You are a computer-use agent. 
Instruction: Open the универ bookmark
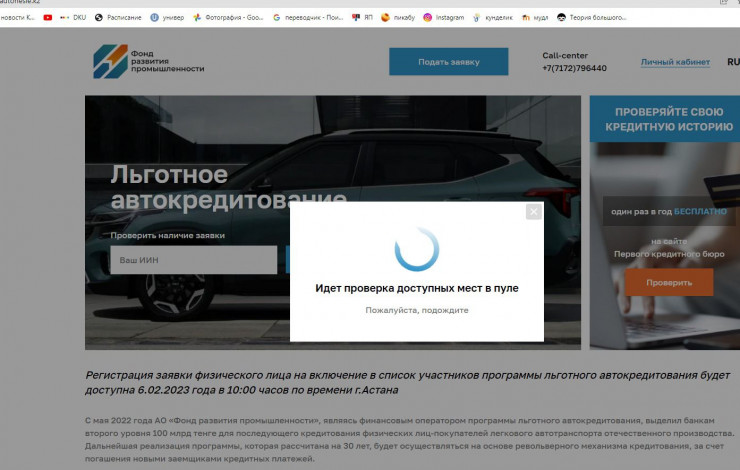click(x=168, y=17)
